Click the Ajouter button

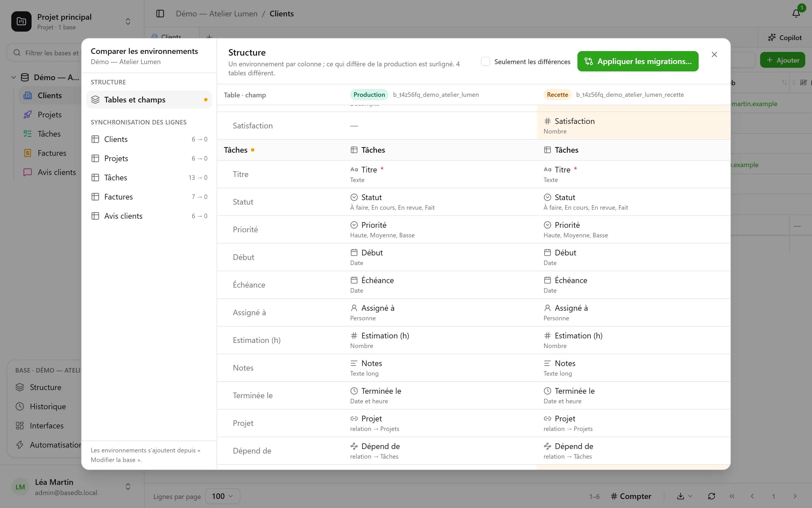(x=782, y=60)
